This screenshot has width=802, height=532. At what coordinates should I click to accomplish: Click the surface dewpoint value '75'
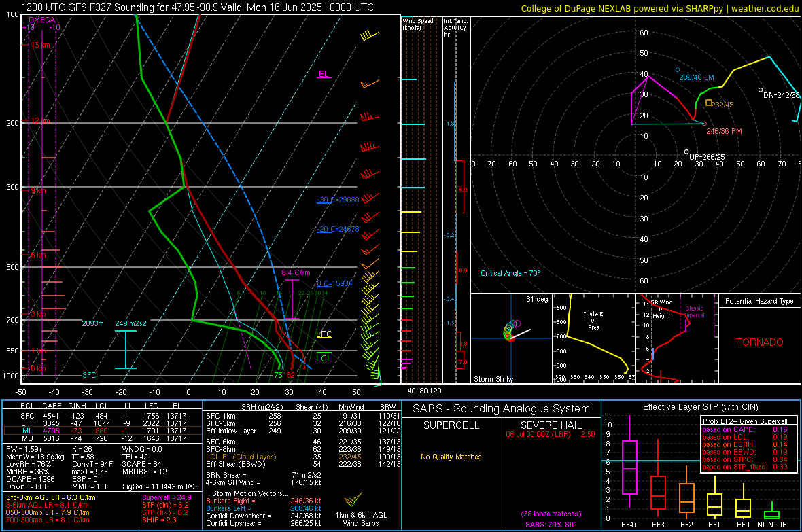(278, 375)
